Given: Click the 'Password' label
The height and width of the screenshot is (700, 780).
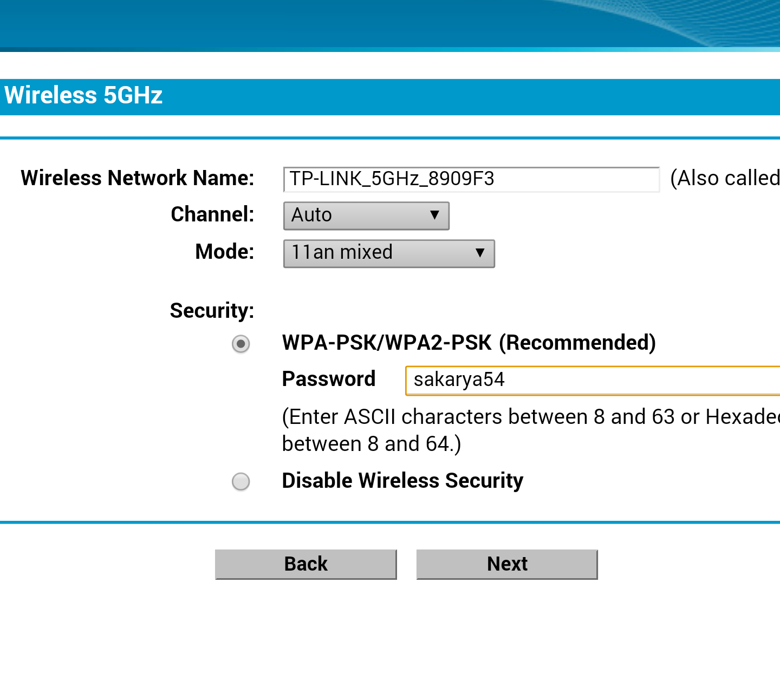Looking at the screenshot, I should tap(329, 379).
